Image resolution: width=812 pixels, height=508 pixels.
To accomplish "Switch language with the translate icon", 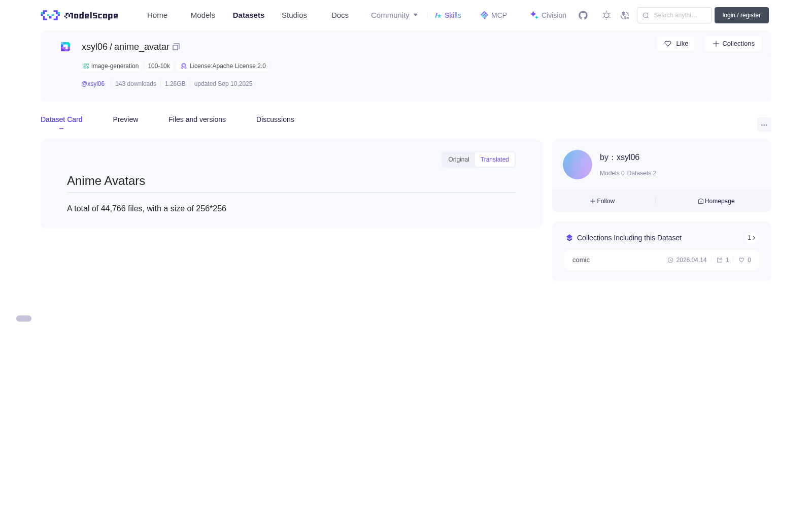I will click(x=625, y=15).
